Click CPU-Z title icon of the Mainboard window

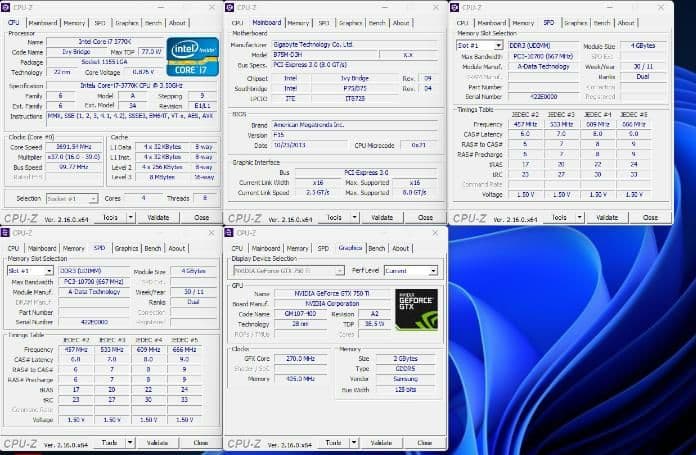(x=229, y=7)
